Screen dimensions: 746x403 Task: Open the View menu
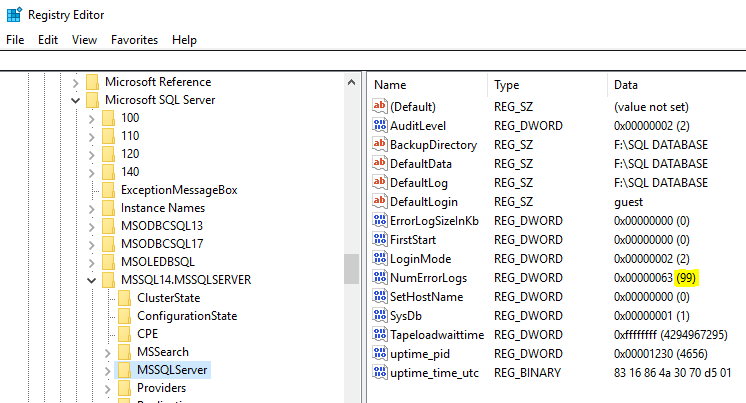pos(84,40)
